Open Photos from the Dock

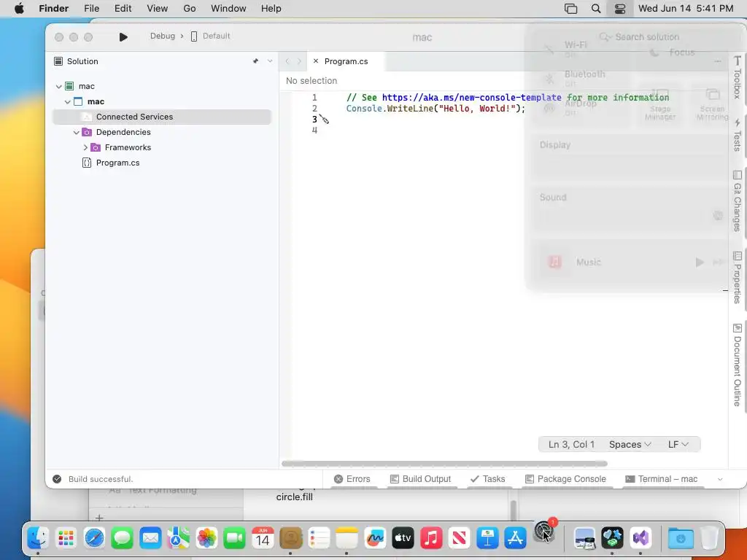click(206, 539)
